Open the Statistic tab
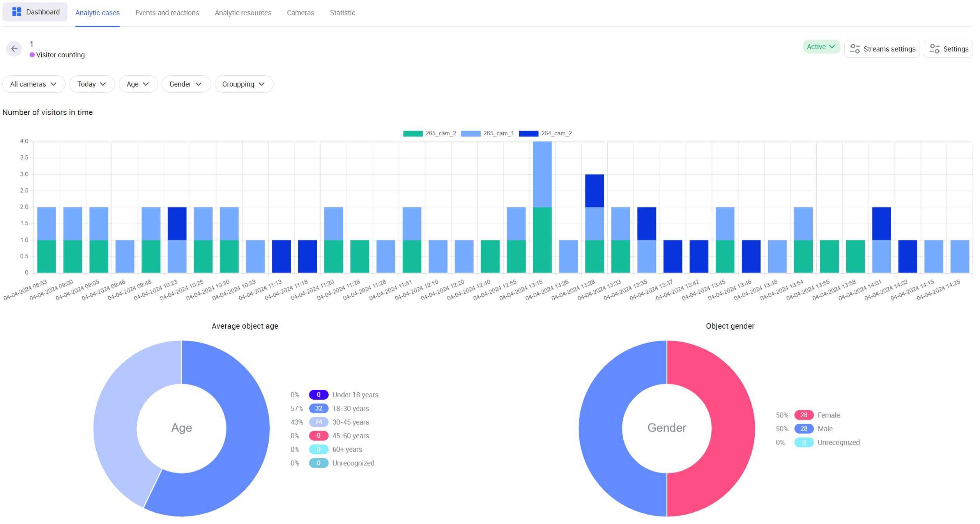 pyautogui.click(x=342, y=13)
